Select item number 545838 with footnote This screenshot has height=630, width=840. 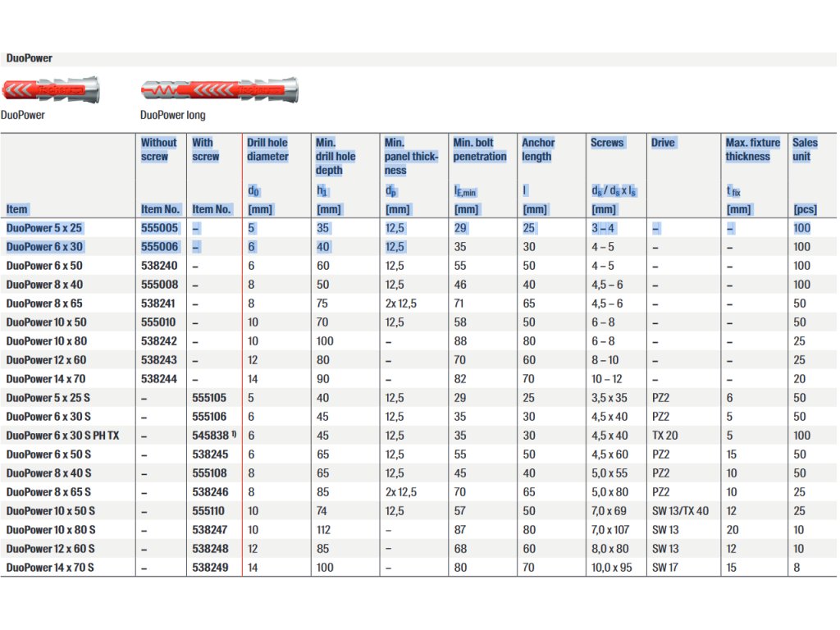point(213,436)
